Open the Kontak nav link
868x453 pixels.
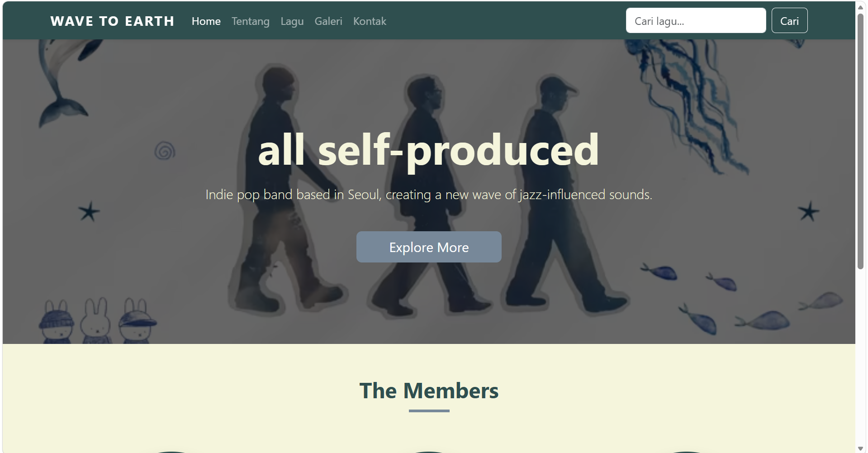click(370, 21)
